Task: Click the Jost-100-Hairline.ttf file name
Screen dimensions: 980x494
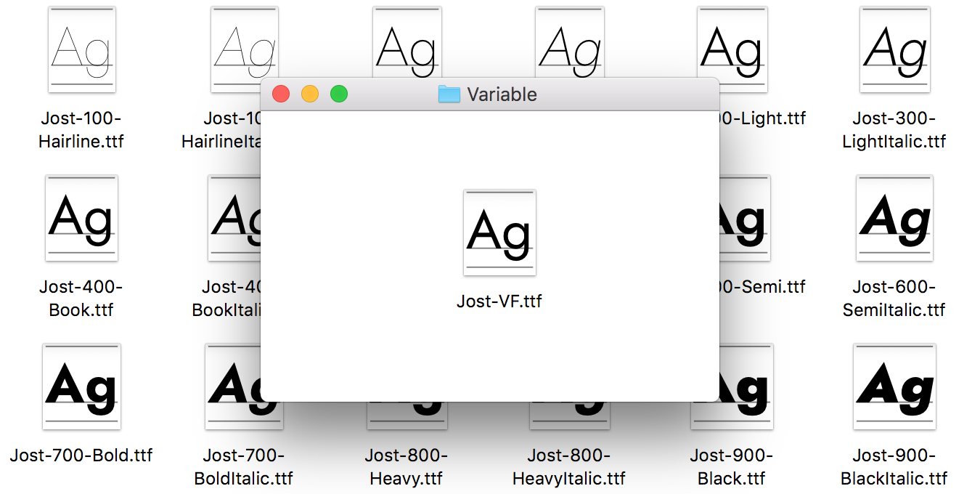Action: click(x=81, y=129)
